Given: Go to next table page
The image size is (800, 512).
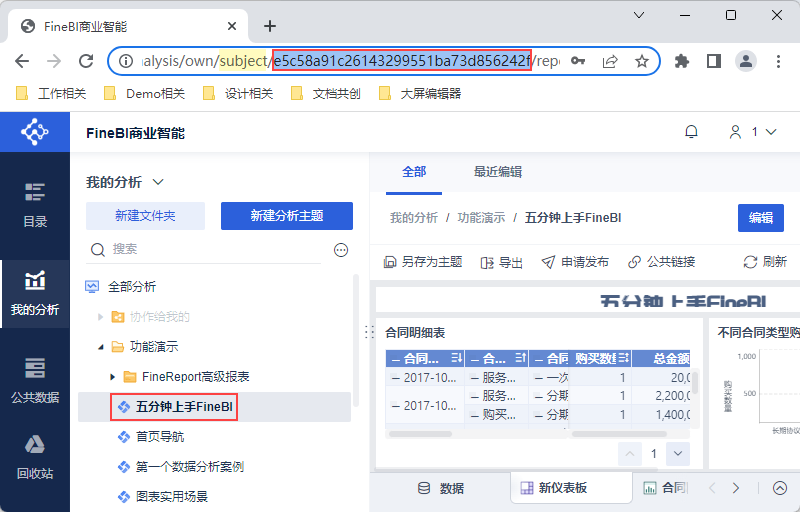Looking at the screenshot, I should pyautogui.click(x=678, y=453).
